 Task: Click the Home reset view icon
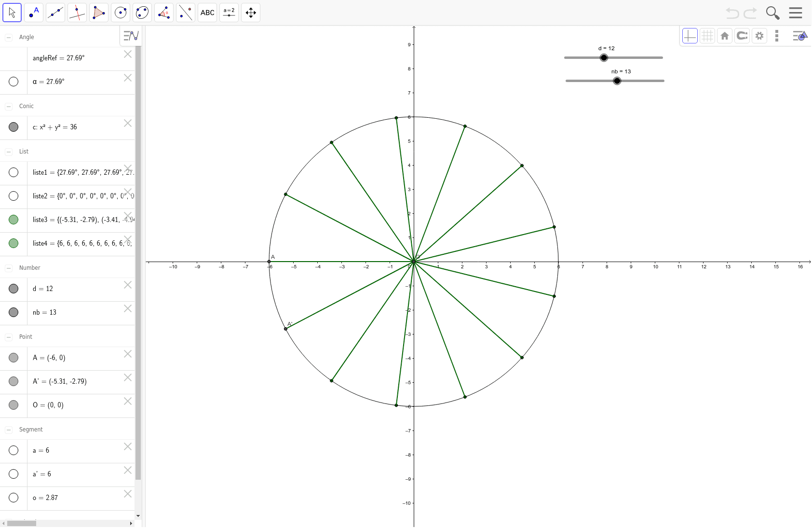point(724,36)
